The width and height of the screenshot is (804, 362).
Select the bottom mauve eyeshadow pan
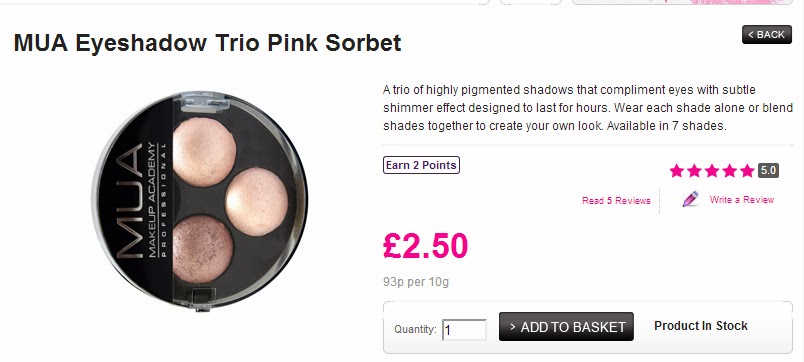203,249
